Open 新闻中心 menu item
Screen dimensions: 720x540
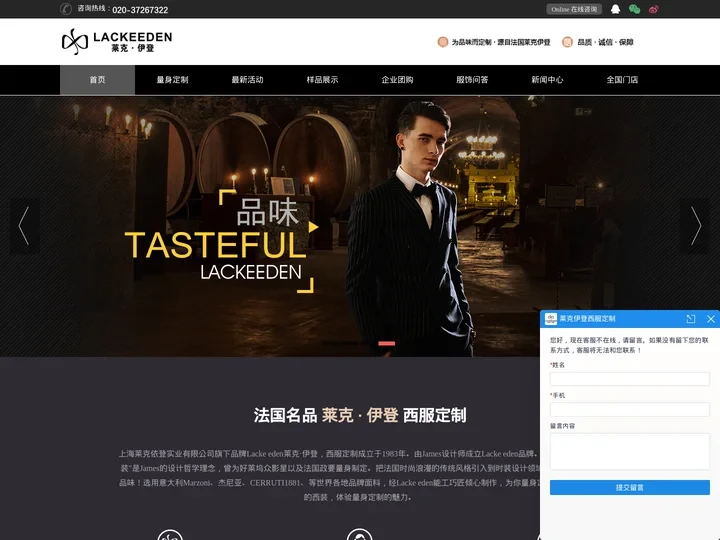547,79
